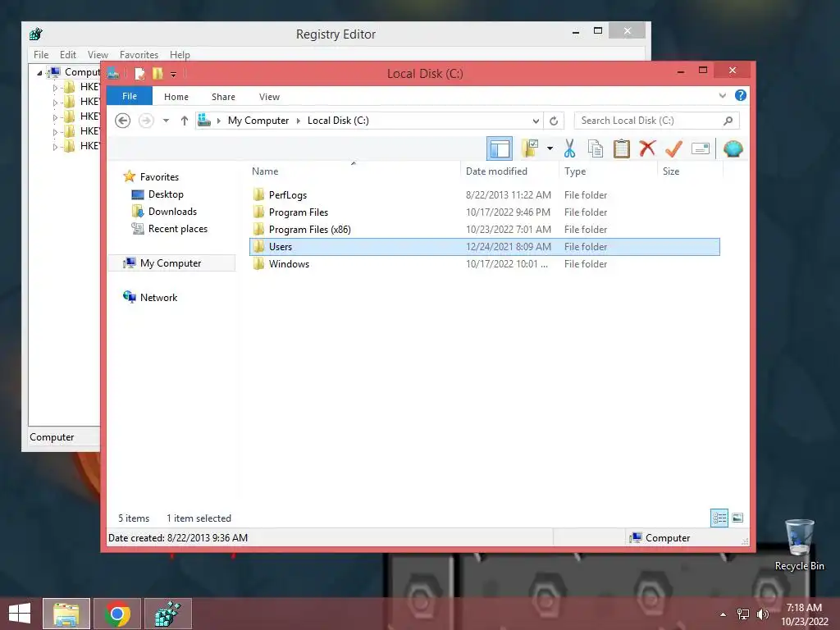The image size is (840, 630).
Task: Open dropdown arrow beside folder options icon
Action: pos(550,148)
